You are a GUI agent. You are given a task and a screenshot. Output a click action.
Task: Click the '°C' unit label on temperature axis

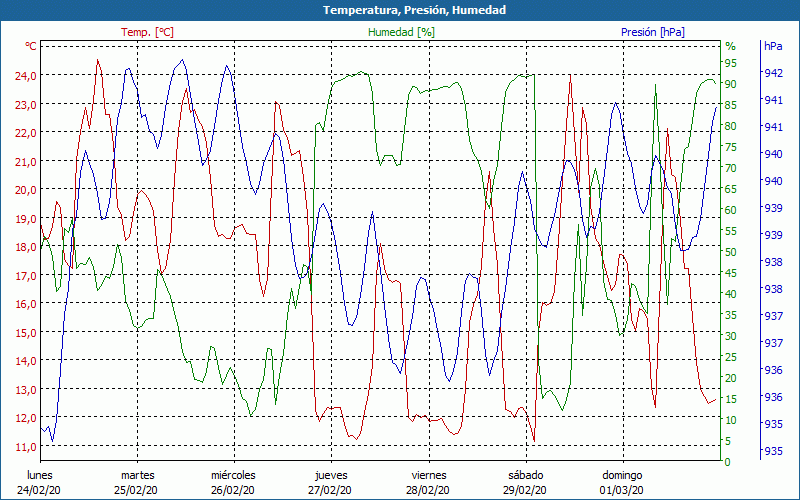point(31,46)
